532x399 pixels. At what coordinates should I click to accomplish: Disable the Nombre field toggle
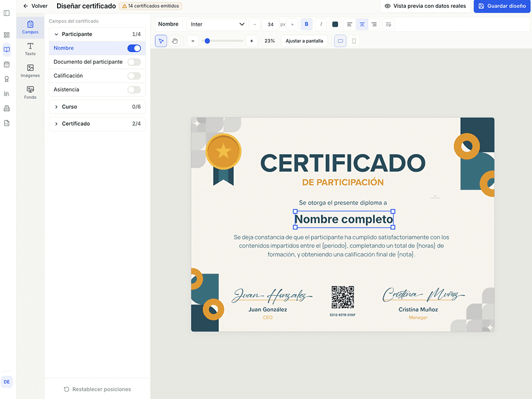(x=134, y=48)
